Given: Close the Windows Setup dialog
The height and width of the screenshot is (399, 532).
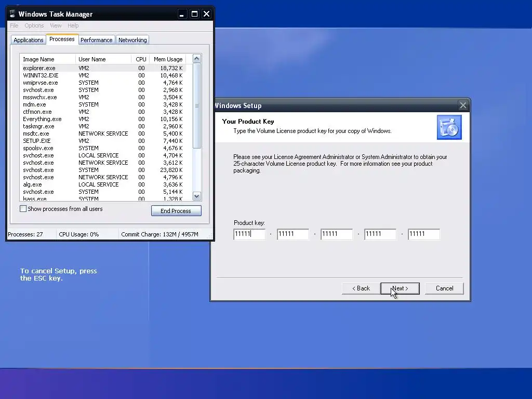Looking at the screenshot, I should (463, 105).
